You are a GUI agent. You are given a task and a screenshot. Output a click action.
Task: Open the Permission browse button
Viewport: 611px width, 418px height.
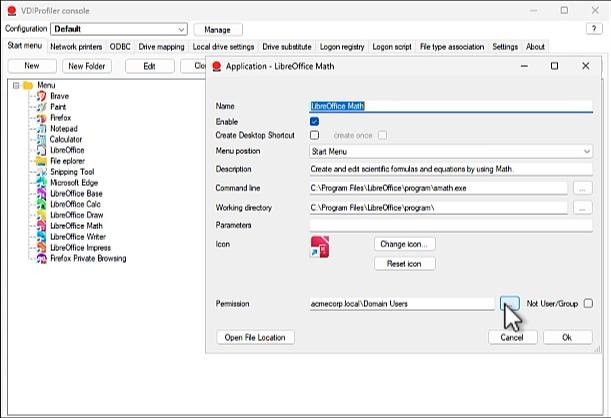pyautogui.click(x=510, y=303)
